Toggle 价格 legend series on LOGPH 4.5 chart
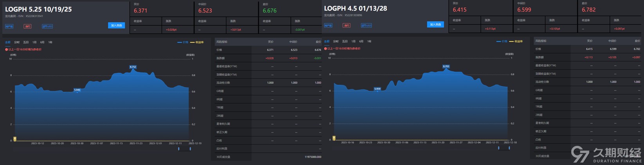 [502, 42]
